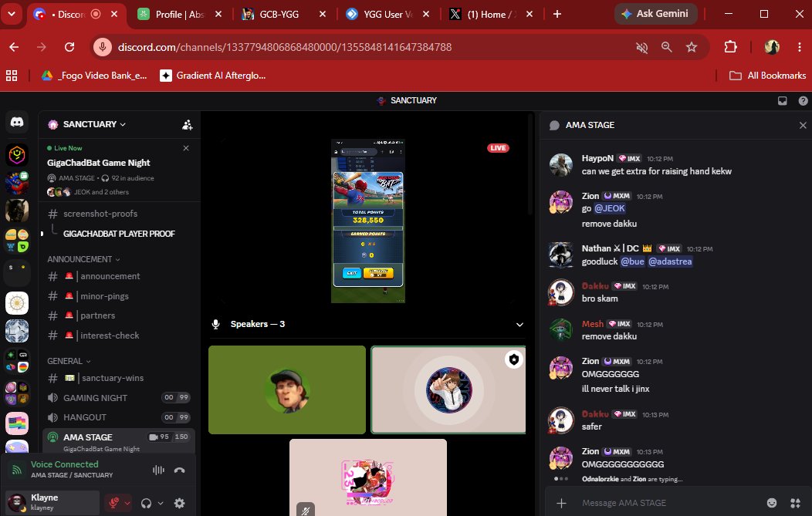This screenshot has width=812, height=516.
Task: Open the browser zoom magnifier icon
Action: (x=666, y=48)
